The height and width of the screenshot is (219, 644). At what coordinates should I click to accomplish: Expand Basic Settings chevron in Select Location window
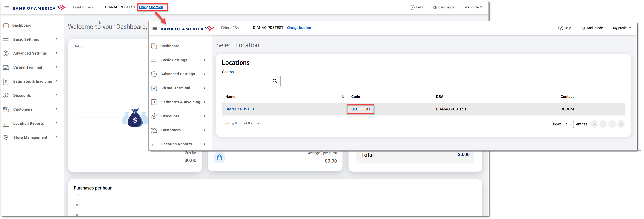pos(205,60)
